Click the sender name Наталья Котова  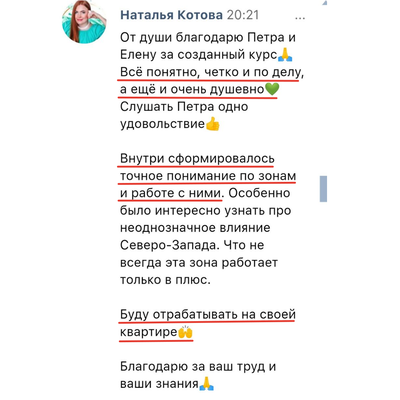171,15
